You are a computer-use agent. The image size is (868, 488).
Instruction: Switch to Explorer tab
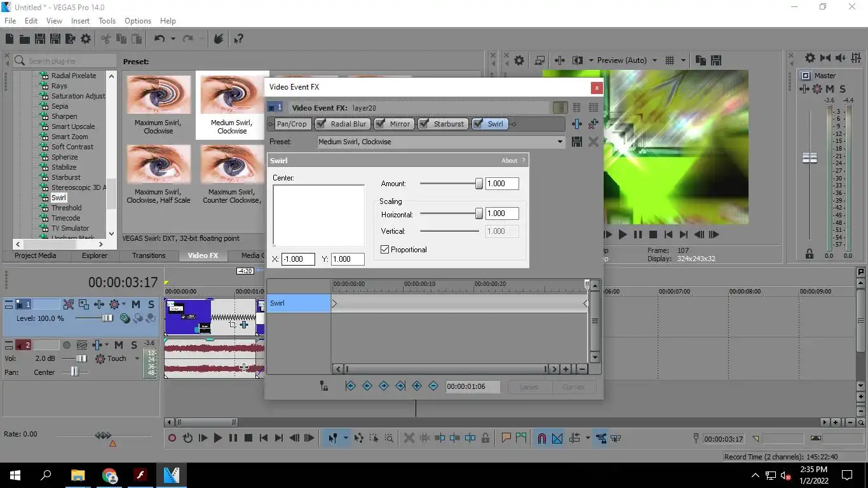[x=95, y=255]
